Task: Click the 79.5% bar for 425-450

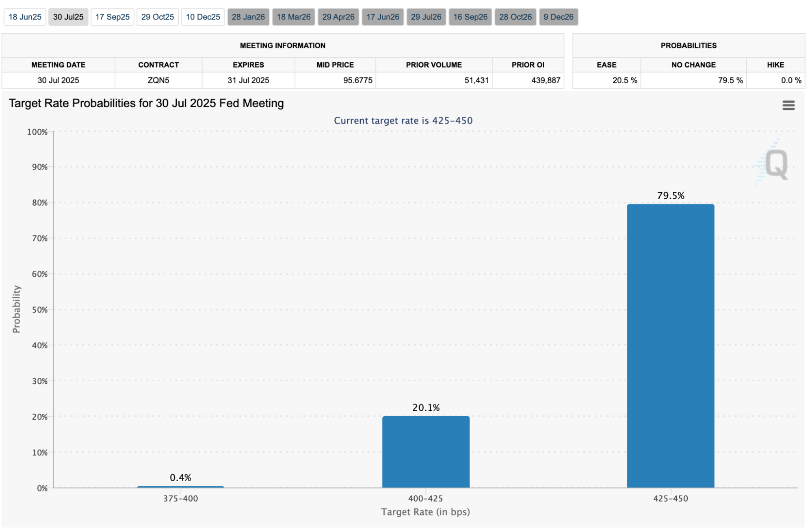Action: tap(670, 345)
